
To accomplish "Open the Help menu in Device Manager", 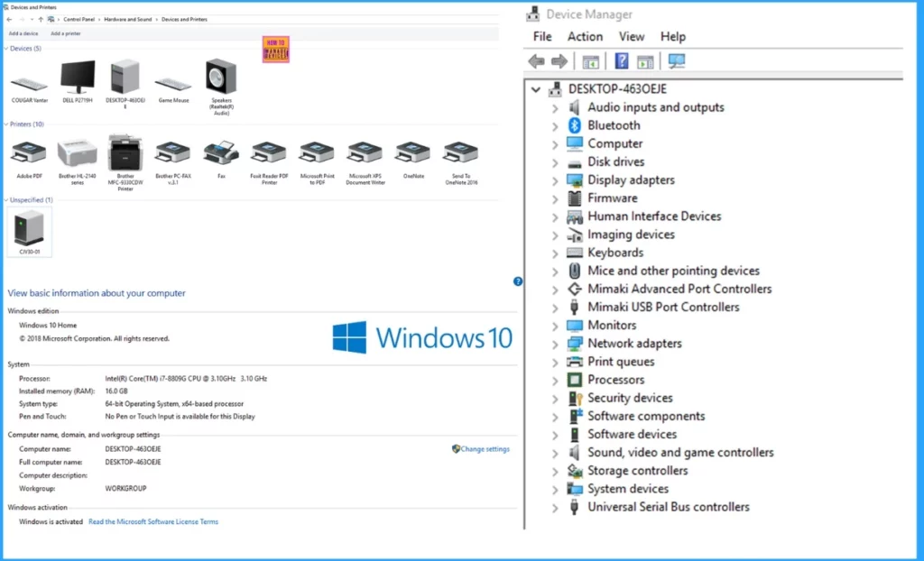I will 672,37.
